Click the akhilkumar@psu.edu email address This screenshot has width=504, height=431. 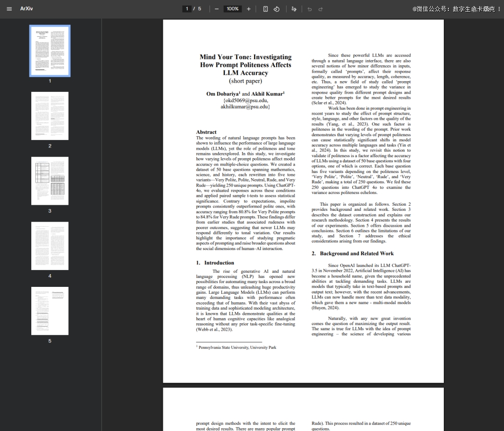coord(245,107)
